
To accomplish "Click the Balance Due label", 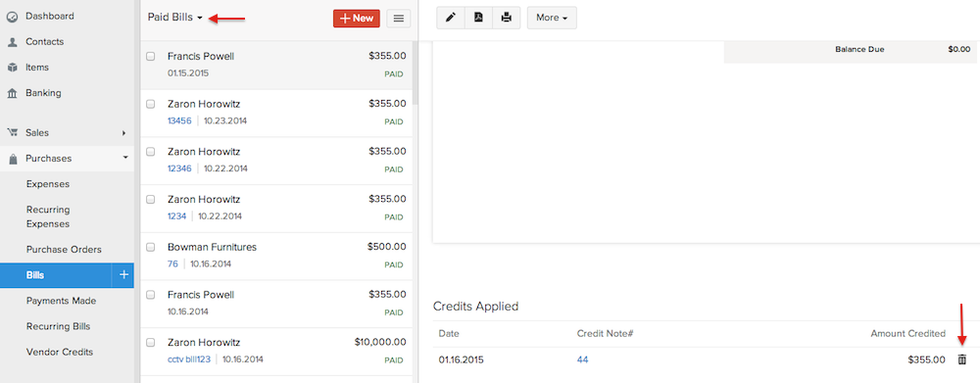I will [859, 49].
